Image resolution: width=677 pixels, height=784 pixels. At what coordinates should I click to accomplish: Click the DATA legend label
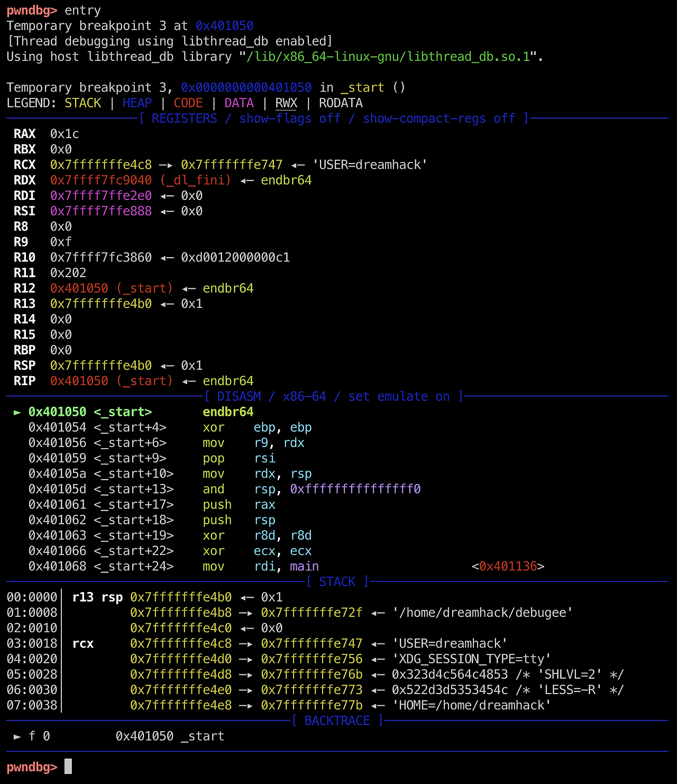click(x=239, y=103)
